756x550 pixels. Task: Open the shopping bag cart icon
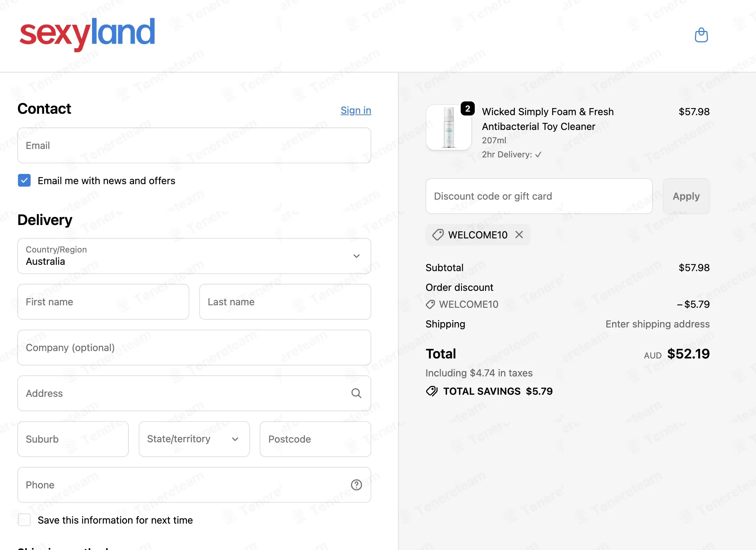[x=701, y=35]
